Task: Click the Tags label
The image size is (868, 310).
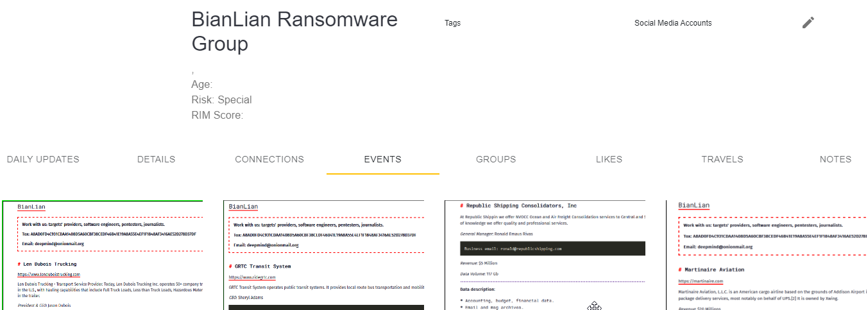Action: click(x=452, y=23)
